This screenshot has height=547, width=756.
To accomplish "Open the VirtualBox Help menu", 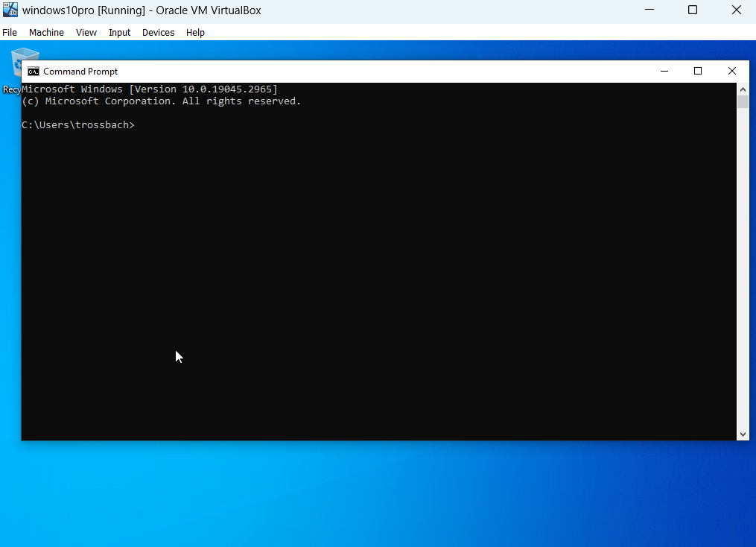I will coord(195,32).
